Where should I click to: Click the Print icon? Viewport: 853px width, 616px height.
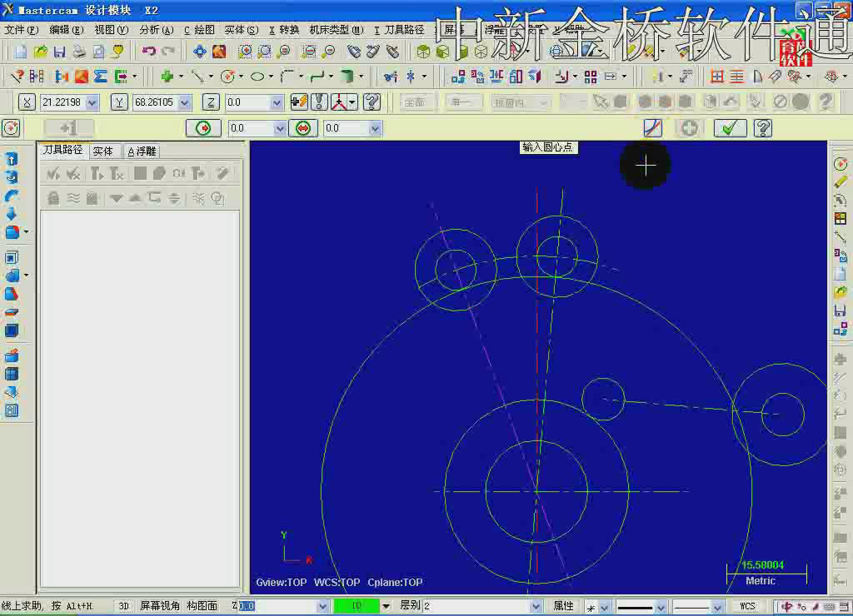tap(79, 52)
